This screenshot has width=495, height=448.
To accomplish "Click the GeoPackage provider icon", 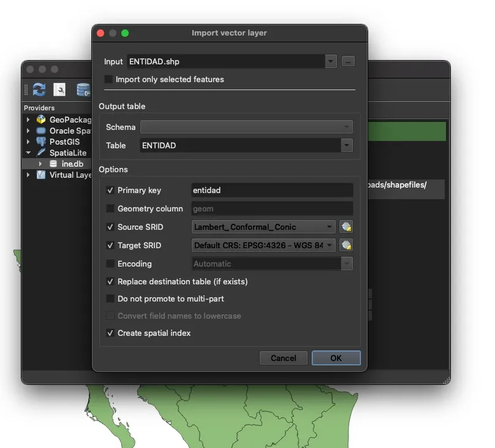I will (41, 120).
